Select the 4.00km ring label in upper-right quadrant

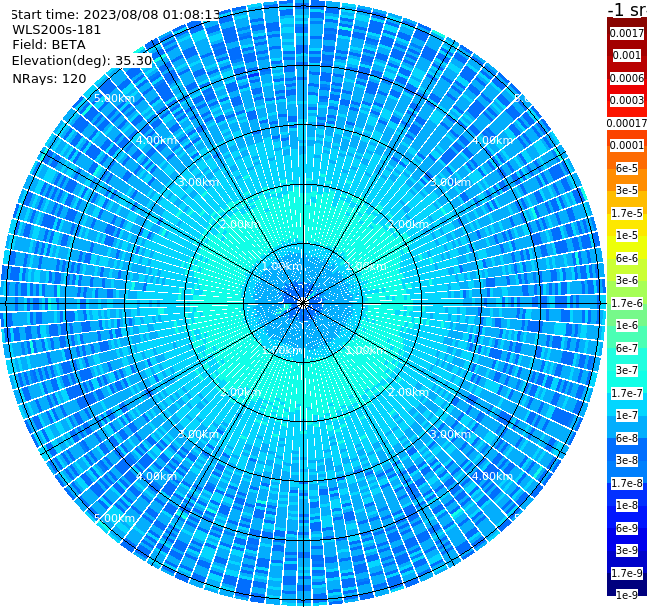click(x=493, y=140)
